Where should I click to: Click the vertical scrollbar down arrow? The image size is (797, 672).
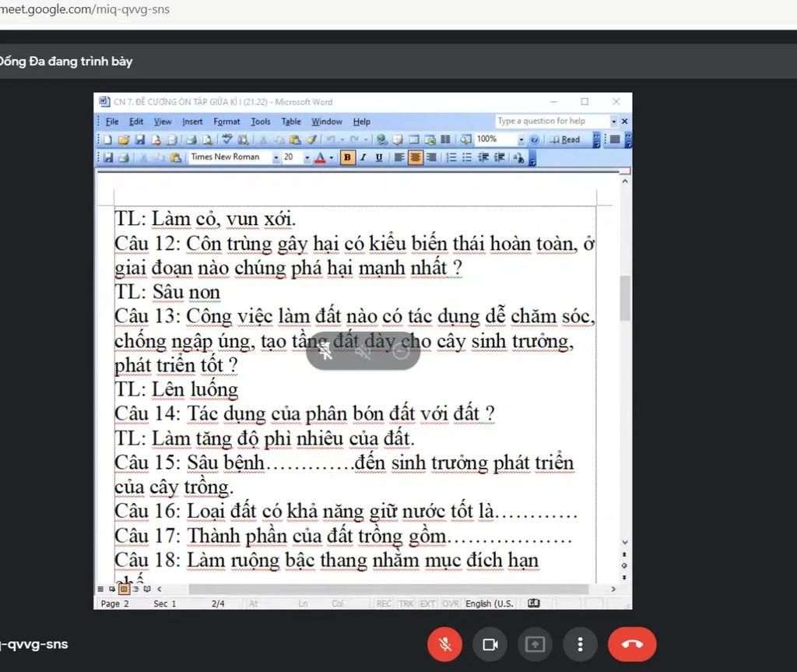click(x=625, y=542)
